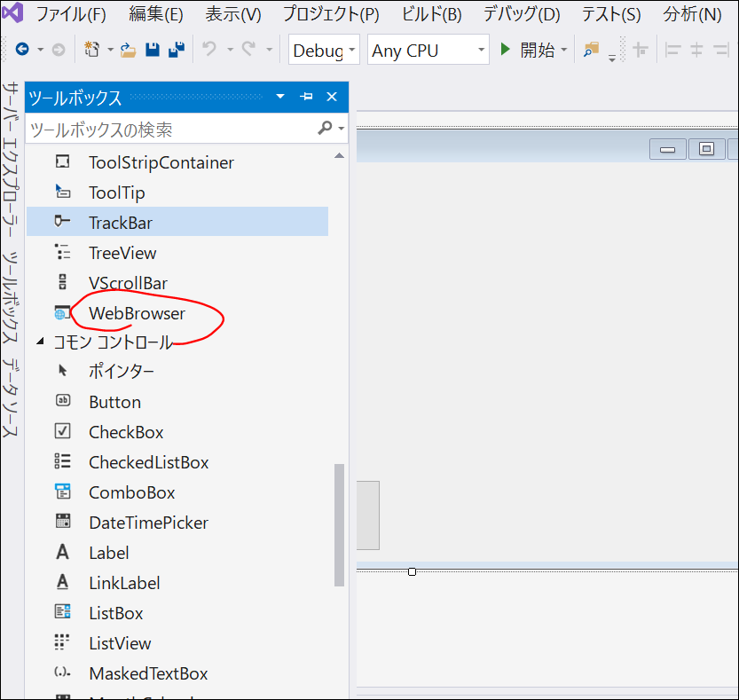739x700 pixels.
Task: Click the undo arrow icon
Action: click(209, 49)
